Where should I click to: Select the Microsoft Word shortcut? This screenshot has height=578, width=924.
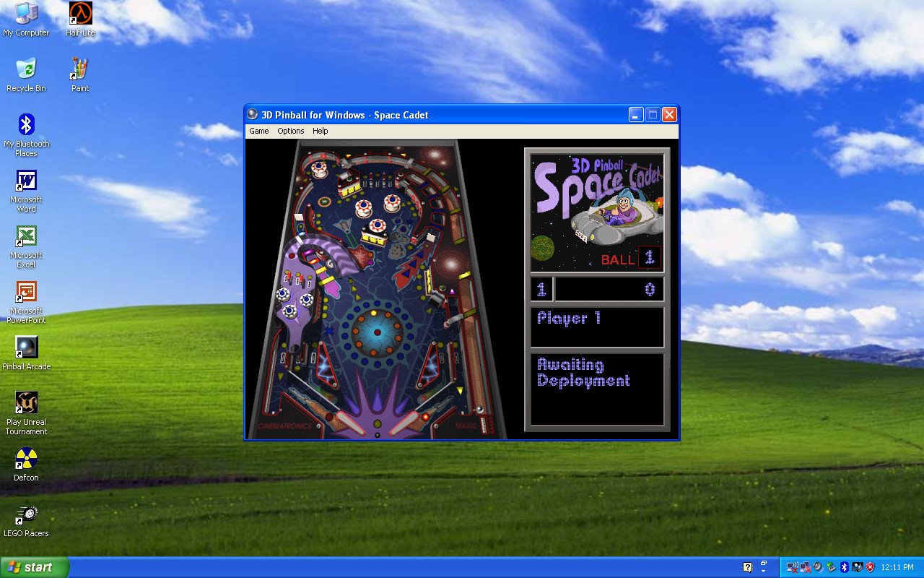click(26, 191)
